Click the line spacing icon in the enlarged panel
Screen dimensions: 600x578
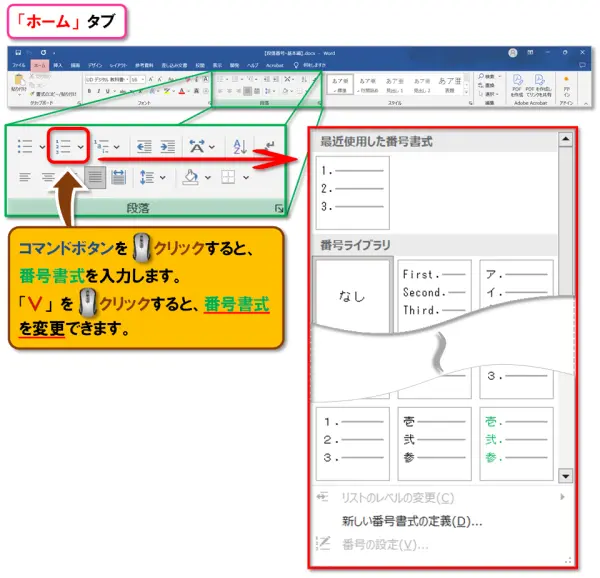click(147, 177)
